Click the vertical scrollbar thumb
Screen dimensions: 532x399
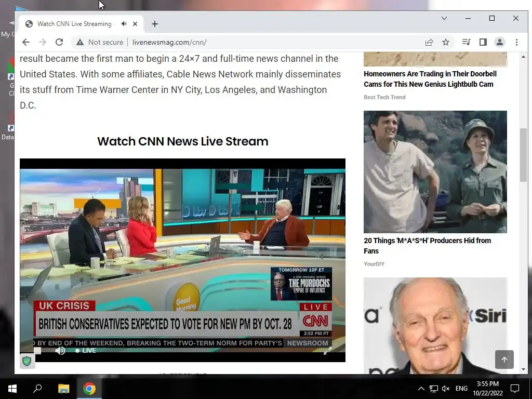(x=523, y=155)
